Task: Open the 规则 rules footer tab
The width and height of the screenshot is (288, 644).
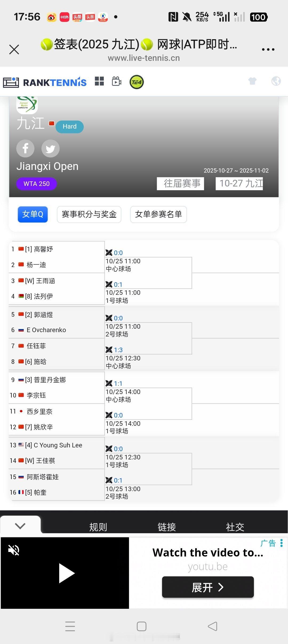Action: 98,527
